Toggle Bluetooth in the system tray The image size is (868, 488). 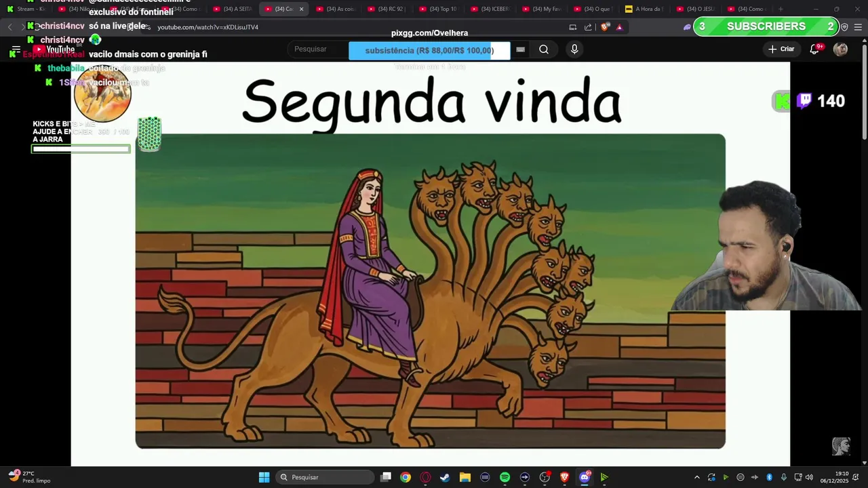pyautogui.click(x=770, y=477)
